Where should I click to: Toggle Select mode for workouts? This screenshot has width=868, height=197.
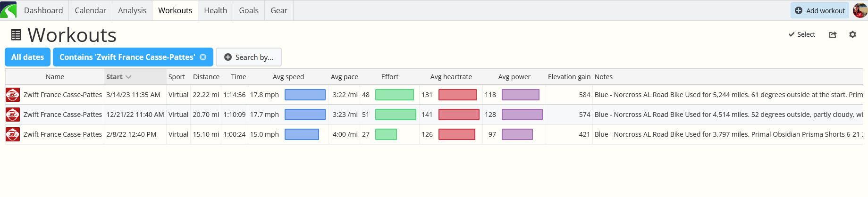click(802, 34)
